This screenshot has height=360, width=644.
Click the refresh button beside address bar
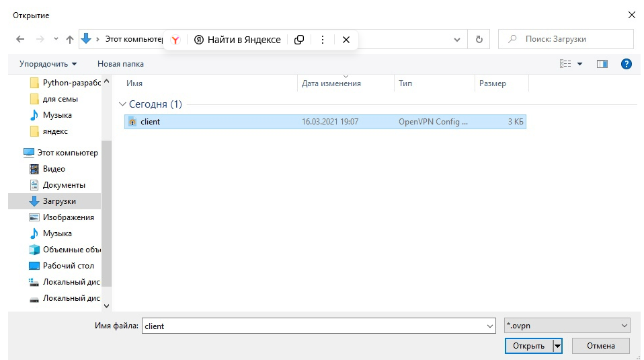coord(479,40)
